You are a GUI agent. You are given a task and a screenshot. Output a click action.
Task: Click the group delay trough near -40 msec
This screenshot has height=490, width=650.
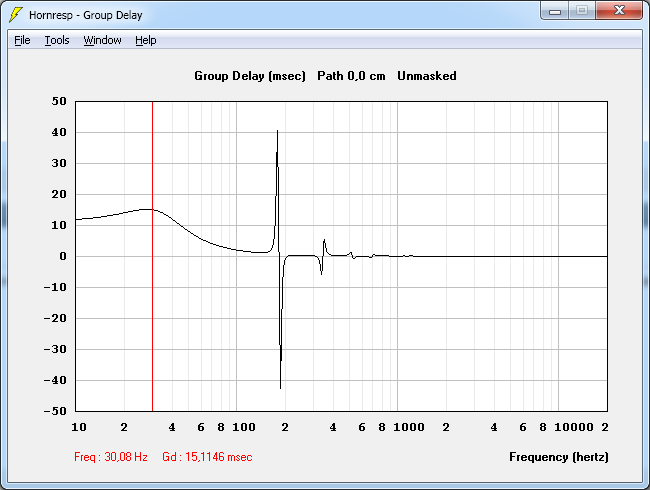click(281, 386)
